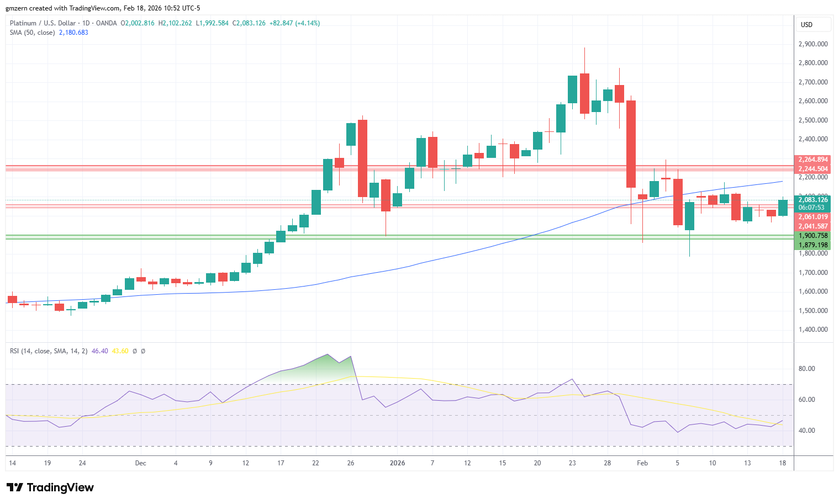Click the Feb month marker on time axis
The width and height of the screenshot is (839, 504).
click(642, 463)
